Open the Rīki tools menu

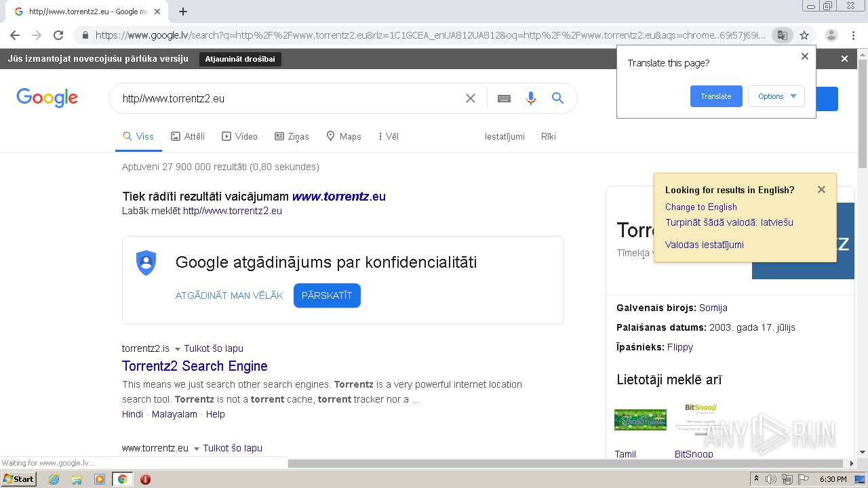[549, 136]
